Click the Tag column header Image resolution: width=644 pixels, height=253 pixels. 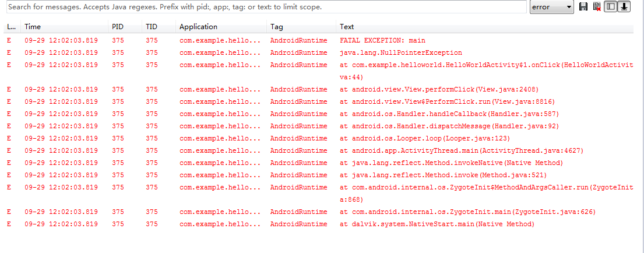click(x=301, y=27)
